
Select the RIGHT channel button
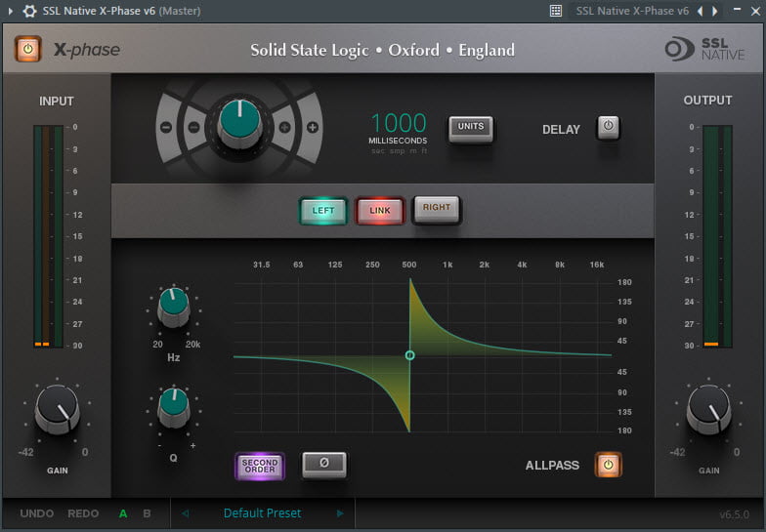point(436,209)
